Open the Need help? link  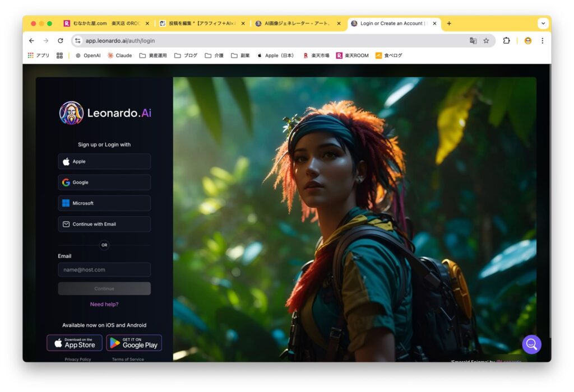pyautogui.click(x=104, y=305)
